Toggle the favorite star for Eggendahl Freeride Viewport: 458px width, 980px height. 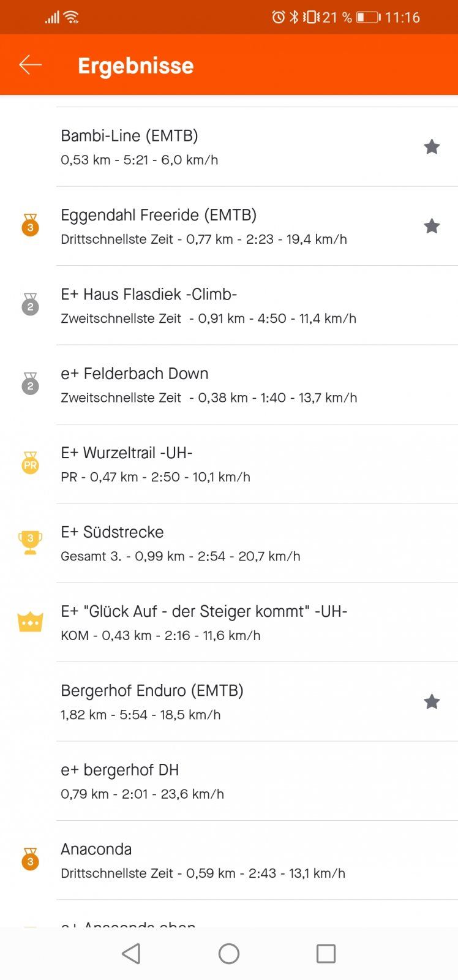[x=432, y=226]
